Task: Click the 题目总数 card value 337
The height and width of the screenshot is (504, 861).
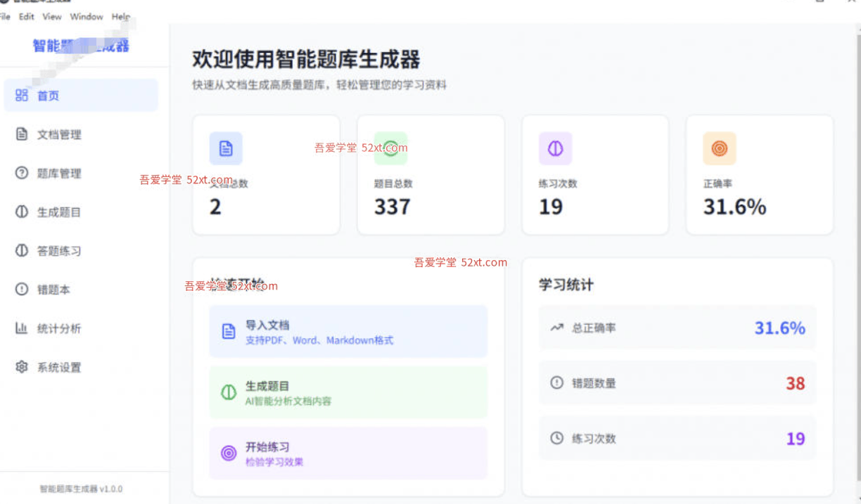Action: click(392, 207)
